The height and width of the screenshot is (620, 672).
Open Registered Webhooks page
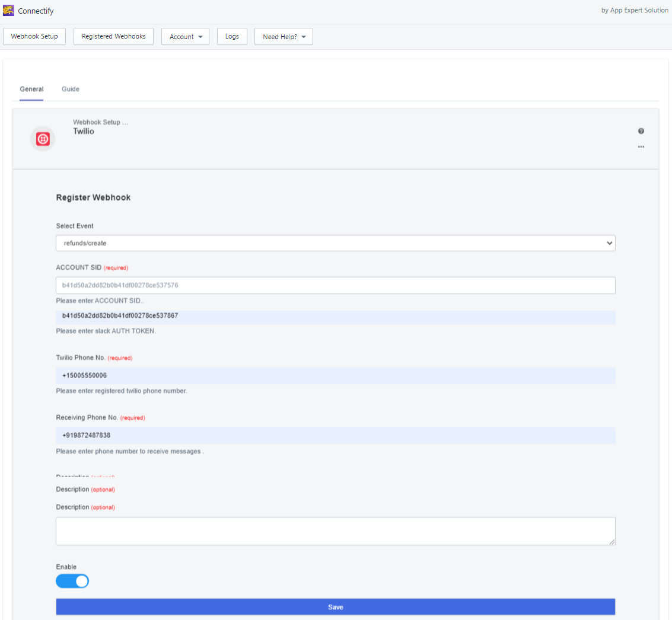click(113, 36)
